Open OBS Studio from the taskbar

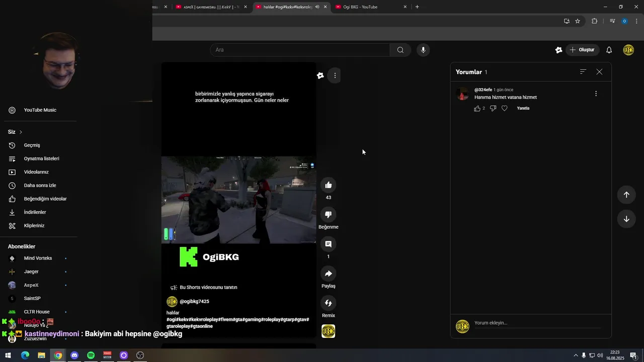click(140, 355)
